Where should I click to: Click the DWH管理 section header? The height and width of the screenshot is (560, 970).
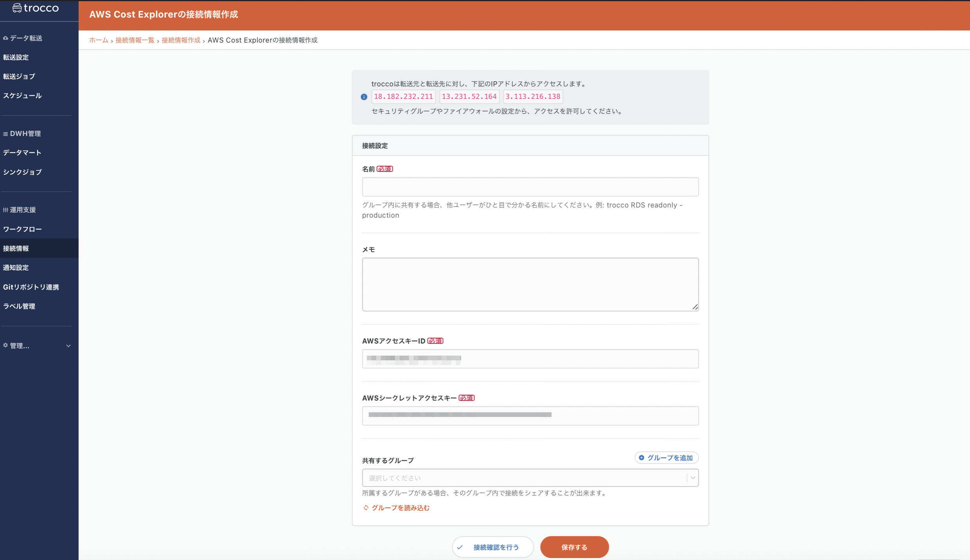pos(22,134)
